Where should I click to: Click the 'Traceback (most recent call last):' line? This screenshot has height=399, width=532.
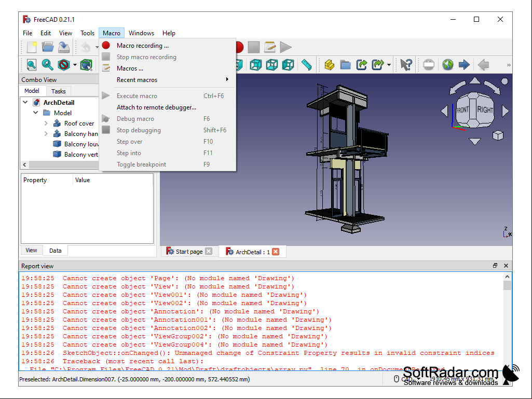tap(133, 361)
